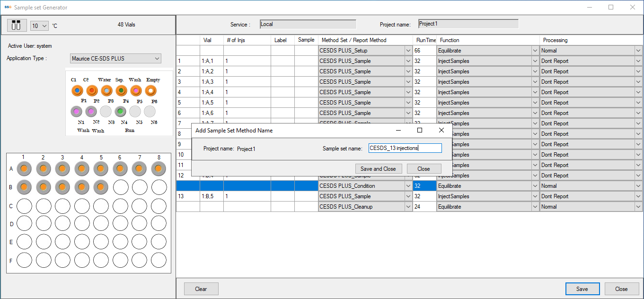
Task: Click the Label cell for row 3
Action: (283, 82)
